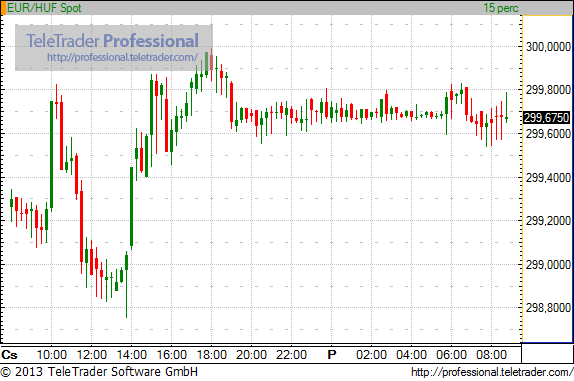Image resolution: width=574 pixels, height=381 pixels.
Task: Click the orange indicator beside EUR/HUF title
Action: 3,8
